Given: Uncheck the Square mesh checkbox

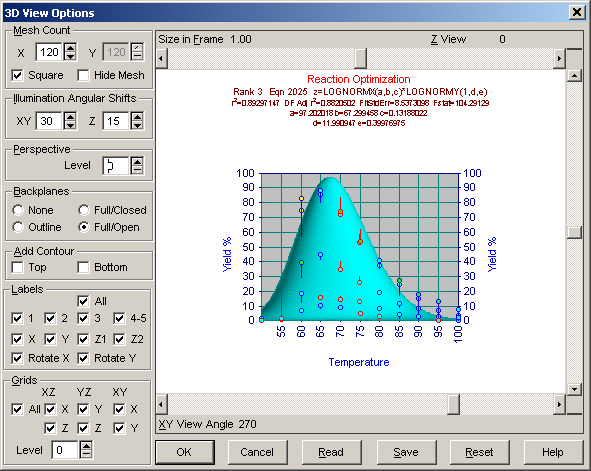Looking at the screenshot, I should [x=17, y=75].
